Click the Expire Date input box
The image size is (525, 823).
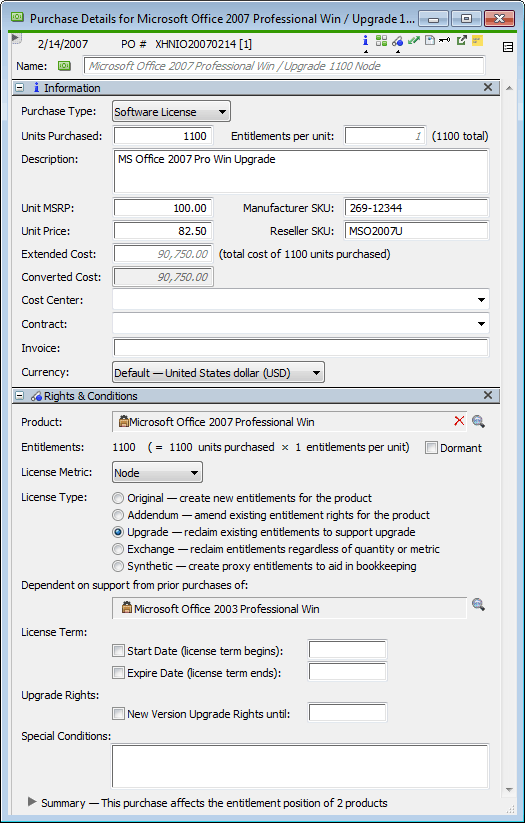point(348,672)
